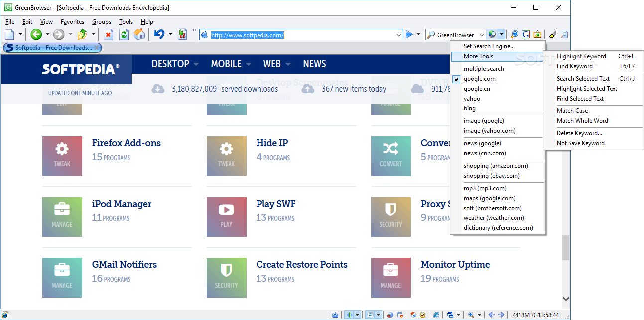Open Monitor Uptime category link

pyautogui.click(x=455, y=265)
